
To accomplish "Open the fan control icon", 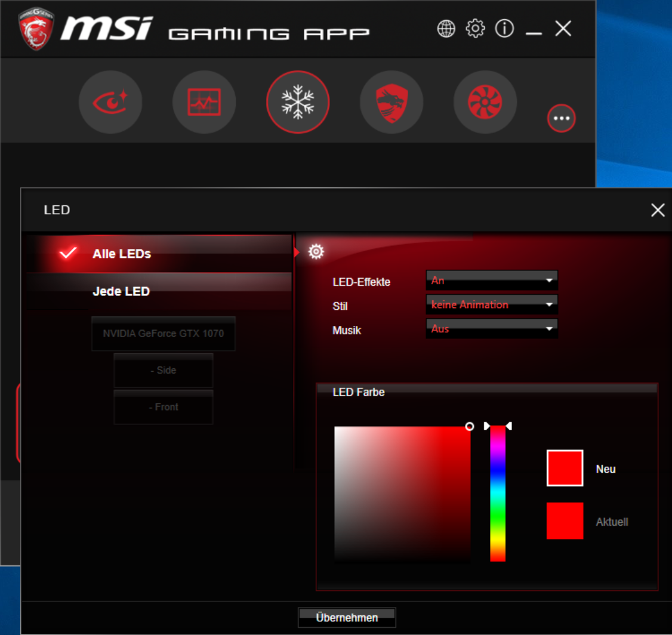I will pyautogui.click(x=485, y=102).
